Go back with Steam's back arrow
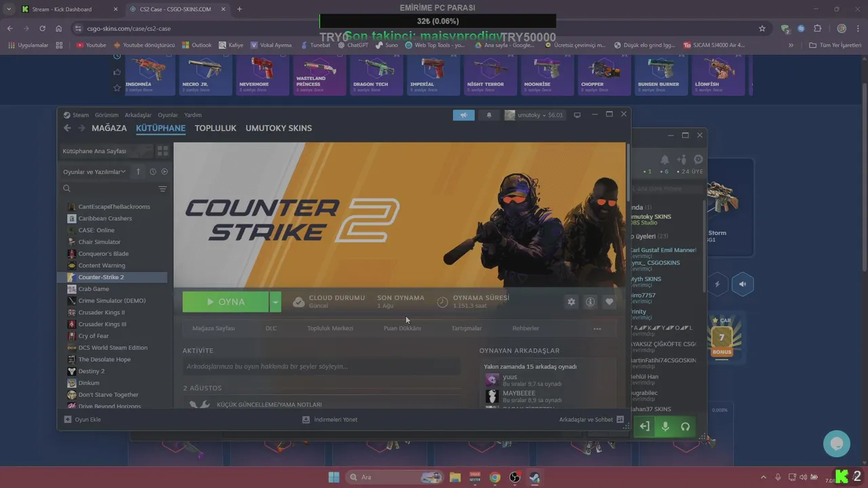The height and width of the screenshot is (488, 868). click(x=67, y=128)
